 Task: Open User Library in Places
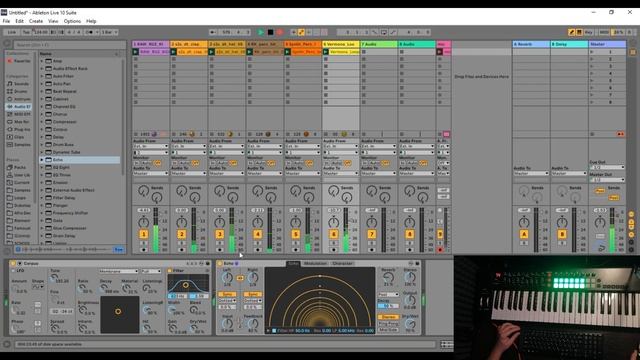(18, 175)
